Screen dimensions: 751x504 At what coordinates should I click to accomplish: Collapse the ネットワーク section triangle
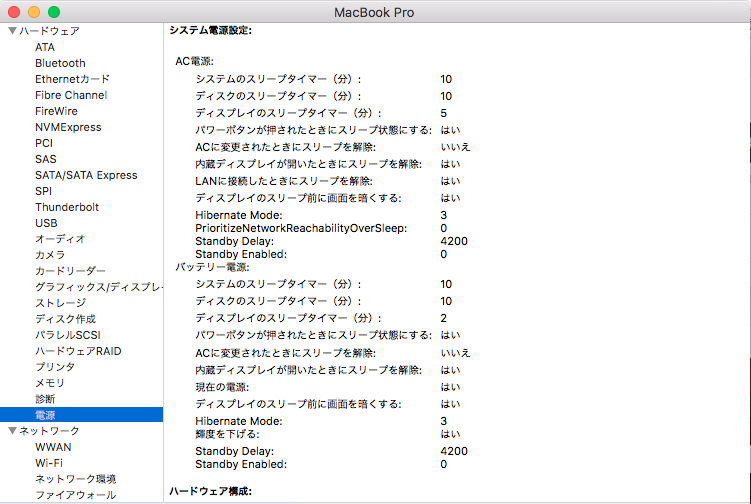pyautogui.click(x=12, y=431)
